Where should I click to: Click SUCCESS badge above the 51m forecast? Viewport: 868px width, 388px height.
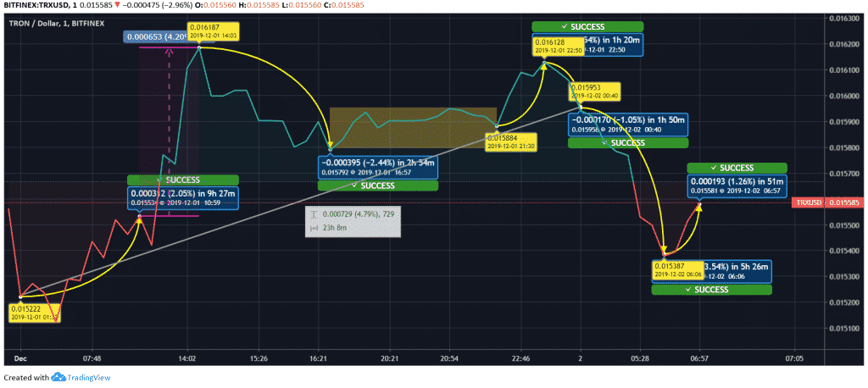[737, 167]
